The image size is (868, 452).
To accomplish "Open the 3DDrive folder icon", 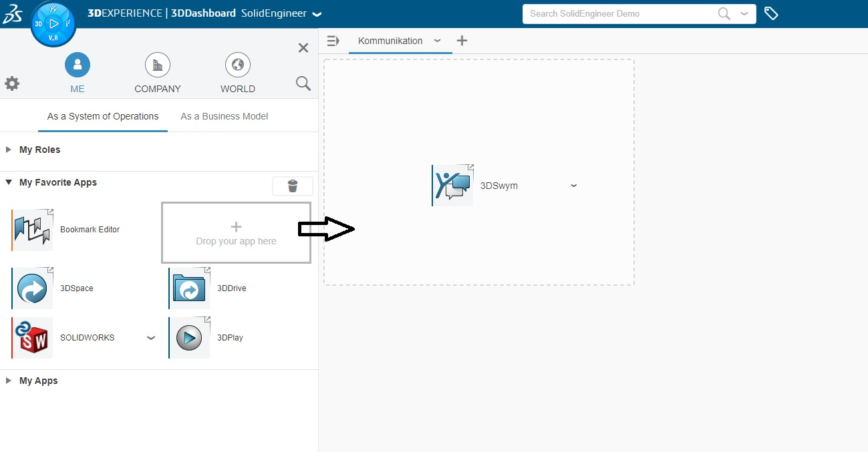I will pos(189,288).
